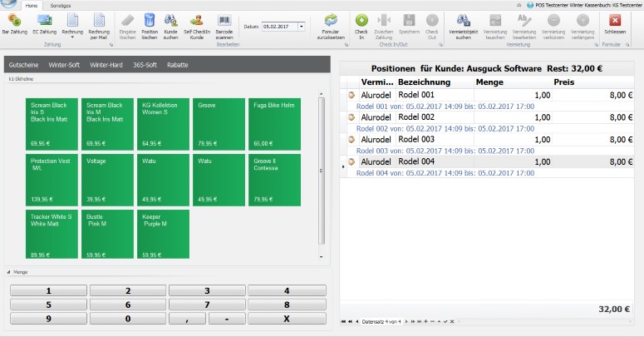Jump to first record in navigator
Viewport: 644px width, 337px height.
click(x=343, y=321)
